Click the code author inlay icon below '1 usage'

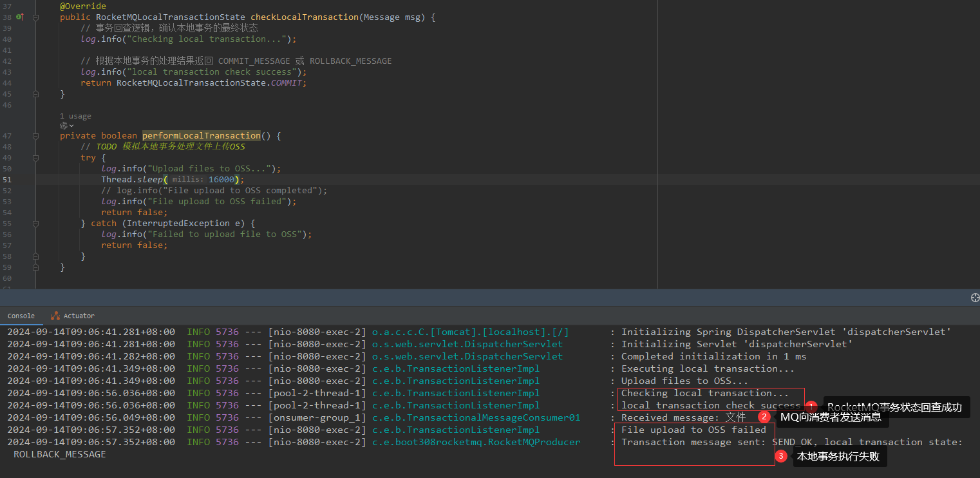coord(63,126)
